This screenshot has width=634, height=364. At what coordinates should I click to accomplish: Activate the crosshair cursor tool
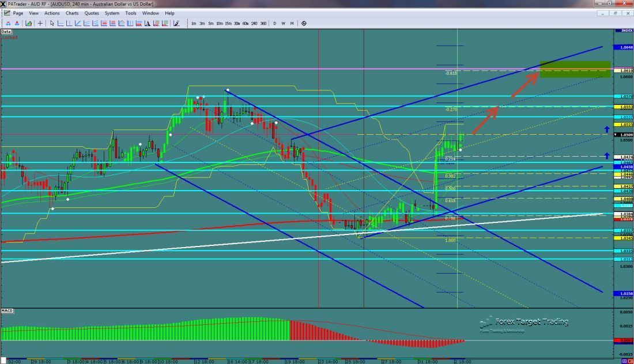(40, 24)
